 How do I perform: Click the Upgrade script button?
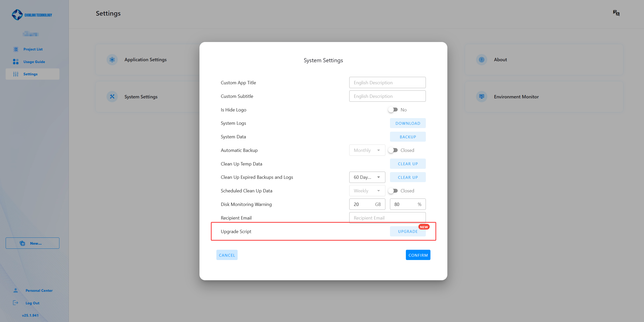[x=408, y=231]
